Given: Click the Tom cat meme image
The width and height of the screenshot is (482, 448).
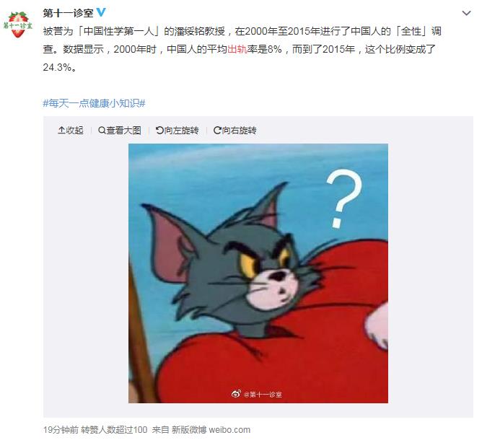Looking at the screenshot, I should tap(258, 273).
